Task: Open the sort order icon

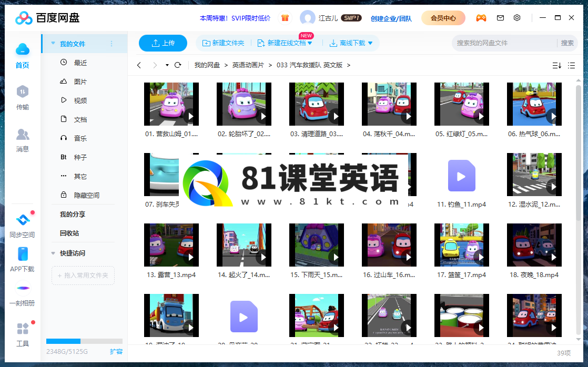Action: [557, 66]
